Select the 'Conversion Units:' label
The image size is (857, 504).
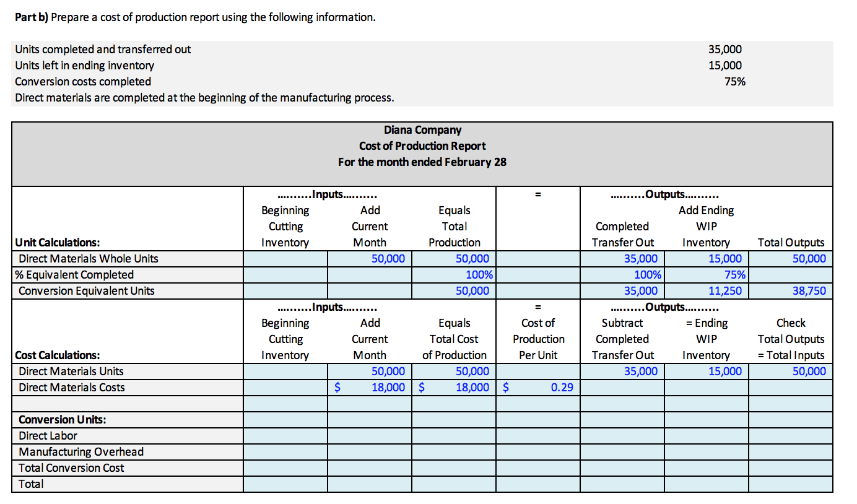click(x=62, y=420)
